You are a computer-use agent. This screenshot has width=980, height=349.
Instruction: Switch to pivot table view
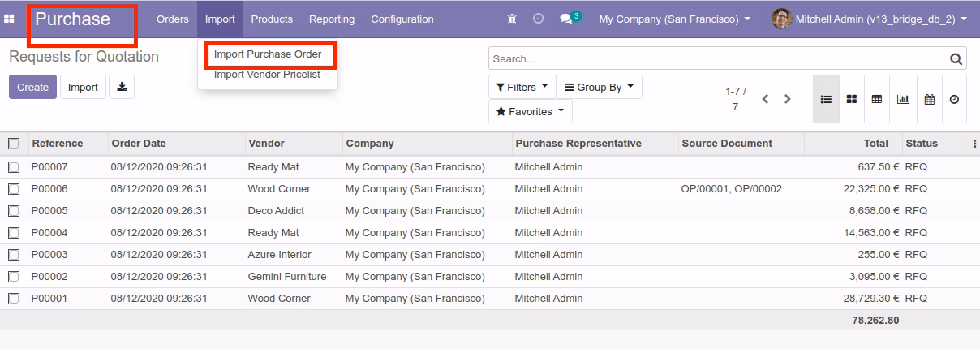point(877,99)
